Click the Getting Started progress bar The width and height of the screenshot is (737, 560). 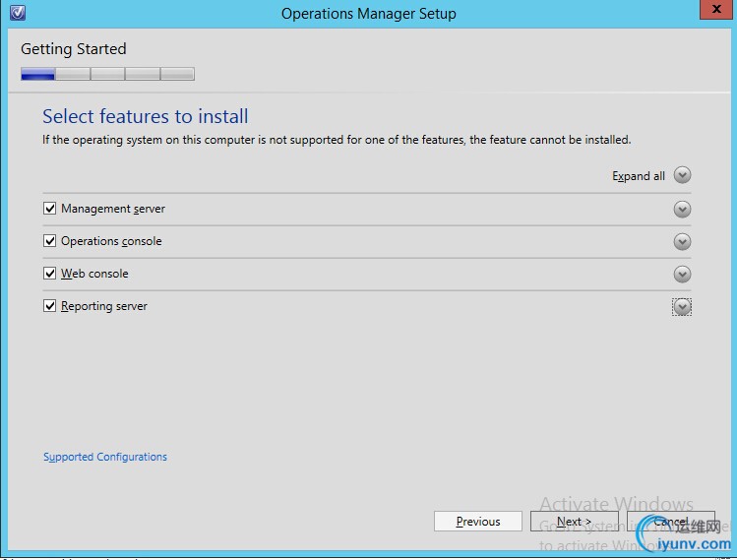[x=107, y=74]
